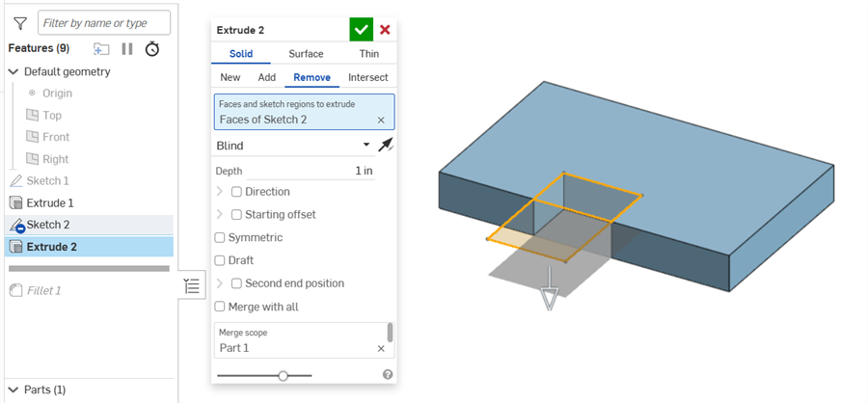The image size is (868, 403).
Task: Expand the Parts (1) section
Action: (x=14, y=390)
